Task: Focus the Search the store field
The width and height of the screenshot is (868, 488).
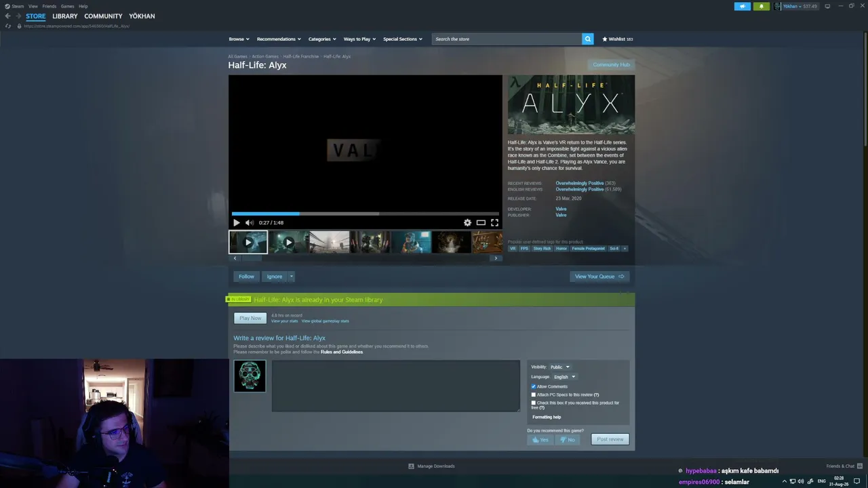Action: pos(507,39)
